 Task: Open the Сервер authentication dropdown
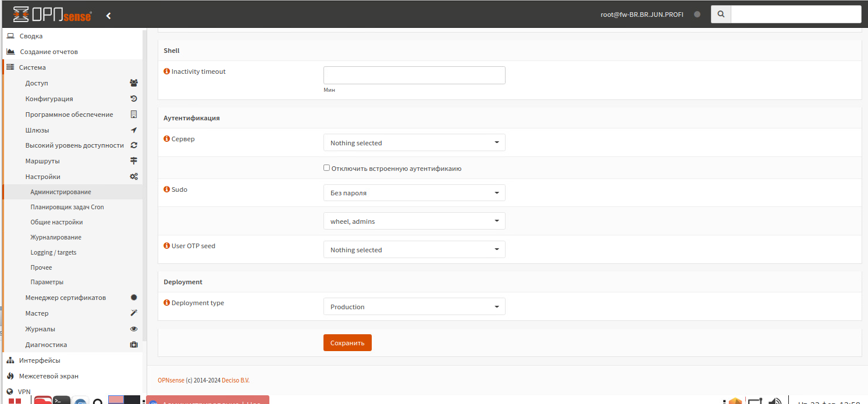coord(414,142)
